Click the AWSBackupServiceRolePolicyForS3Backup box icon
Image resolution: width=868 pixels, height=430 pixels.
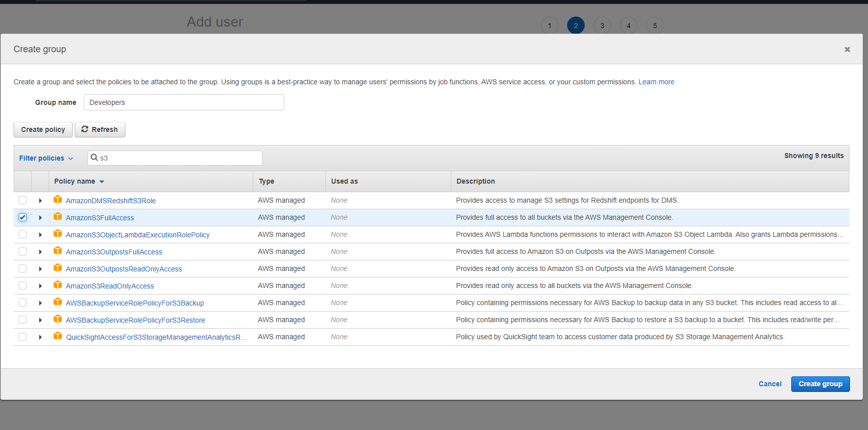[58, 302]
